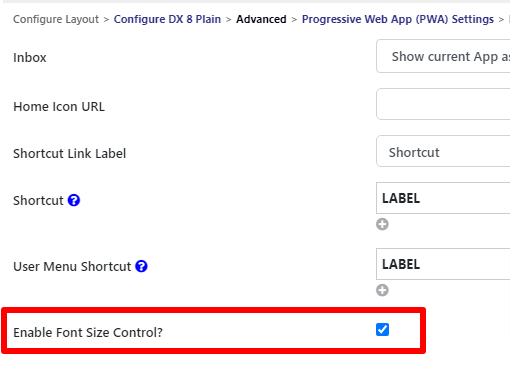Go to Configure DX 8 Plain breadcrumb link

[167, 19]
